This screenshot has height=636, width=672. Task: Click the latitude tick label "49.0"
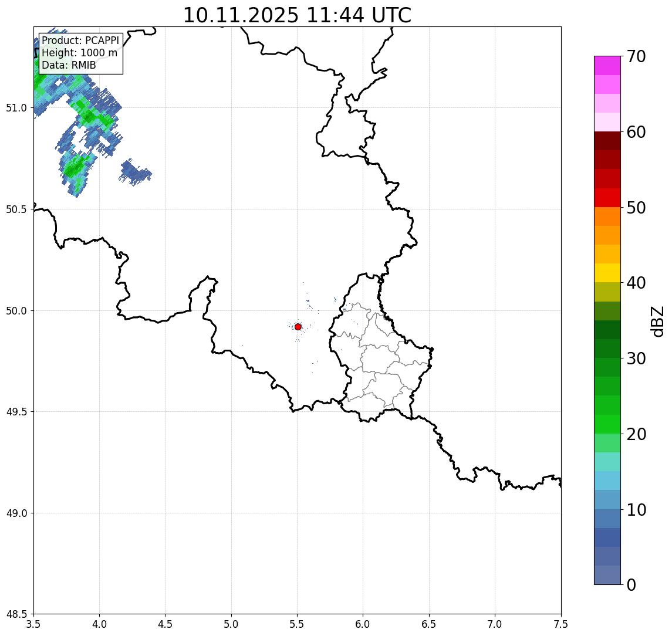click(x=16, y=513)
